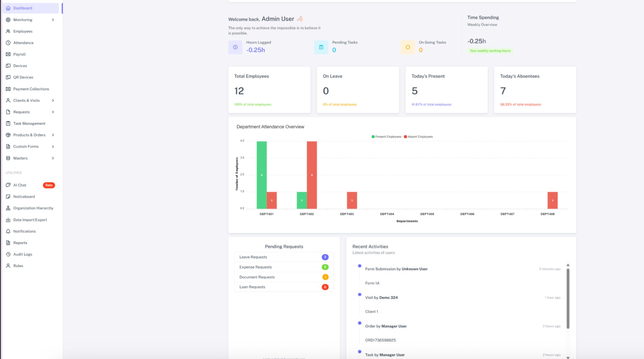Screen dimensions: 644x359
Task: Expand the Custom Forms chevron
Action: [x=53, y=147]
